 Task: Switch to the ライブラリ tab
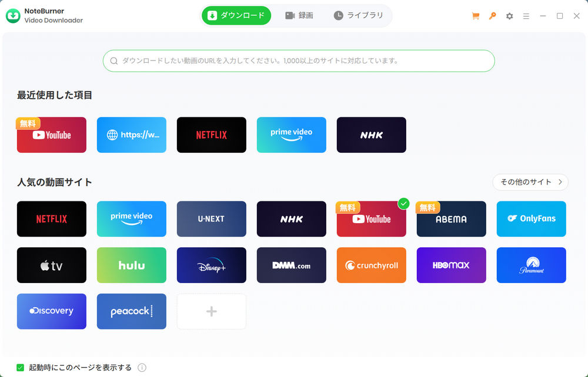[x=358, y=15]
